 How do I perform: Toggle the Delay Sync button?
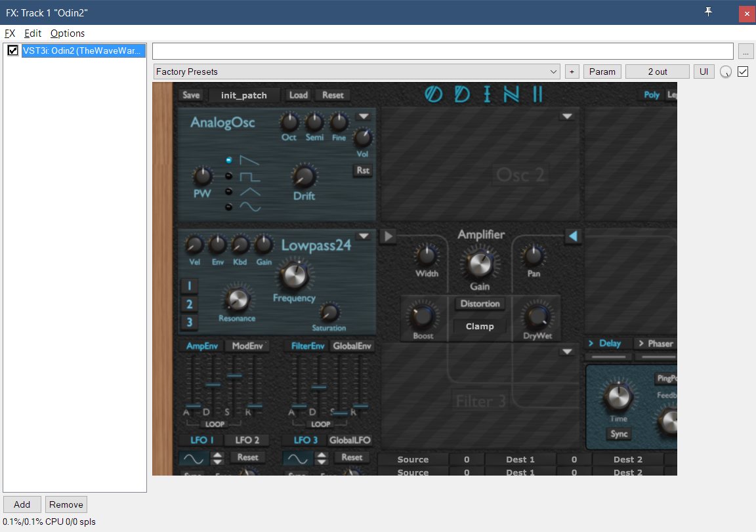point(619,434)
